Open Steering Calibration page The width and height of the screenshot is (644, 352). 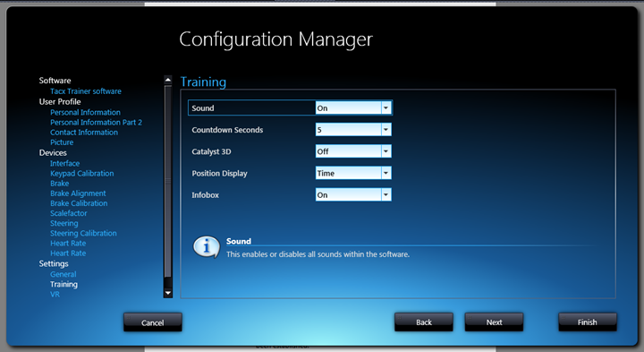[83, 233]
